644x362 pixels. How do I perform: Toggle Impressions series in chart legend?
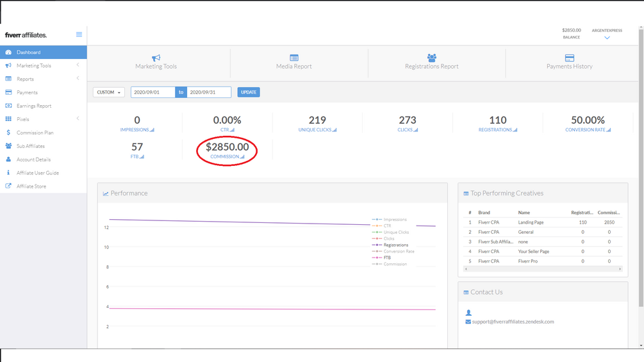[389, 220]
